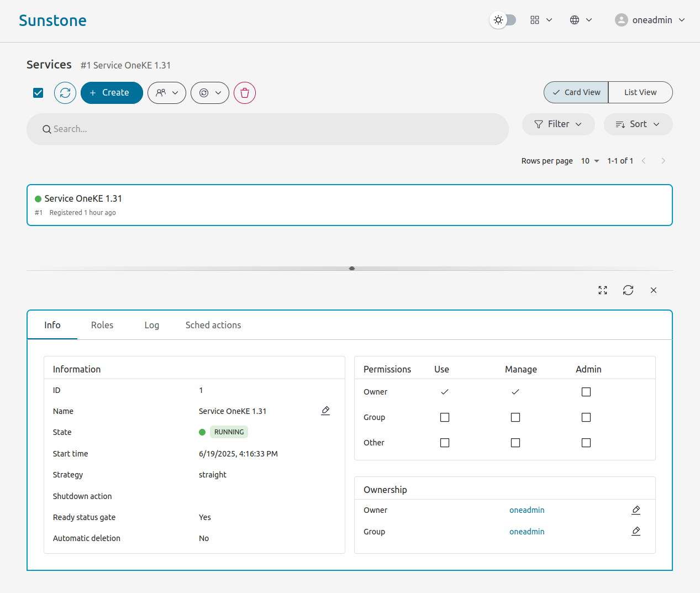Viewport: 700px width, 593px height.
Task: Refresh the service details panel
Action: (x=628, y=290)
